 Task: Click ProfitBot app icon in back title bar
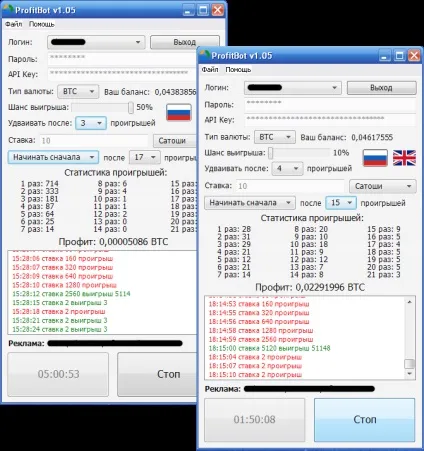click(8, 9)
